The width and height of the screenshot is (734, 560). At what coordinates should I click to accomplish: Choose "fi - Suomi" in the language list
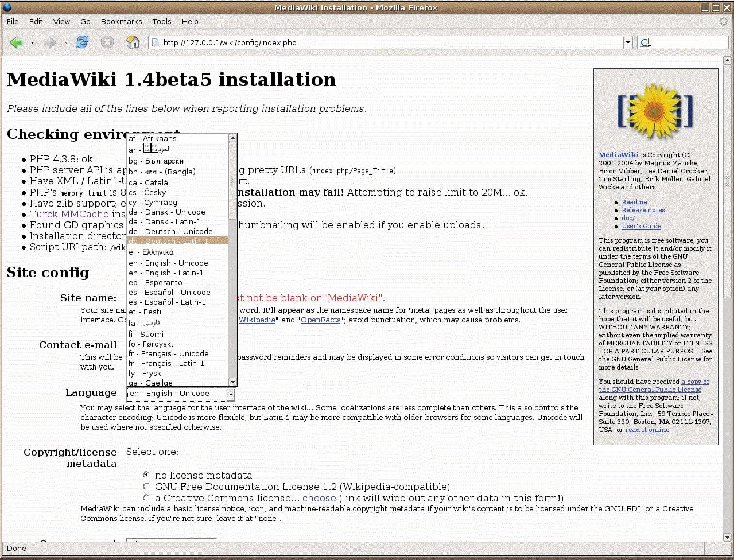pos(177,335)
